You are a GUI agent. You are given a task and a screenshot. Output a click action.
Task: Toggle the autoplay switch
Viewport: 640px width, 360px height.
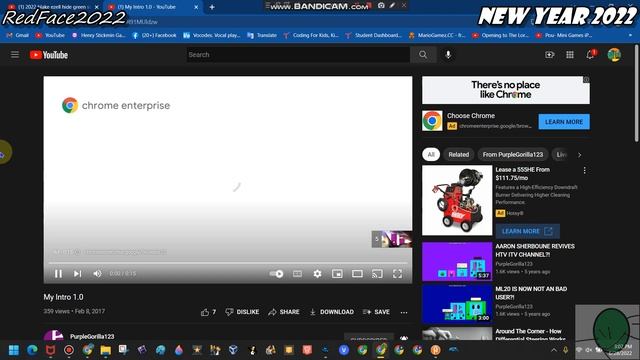276,273
